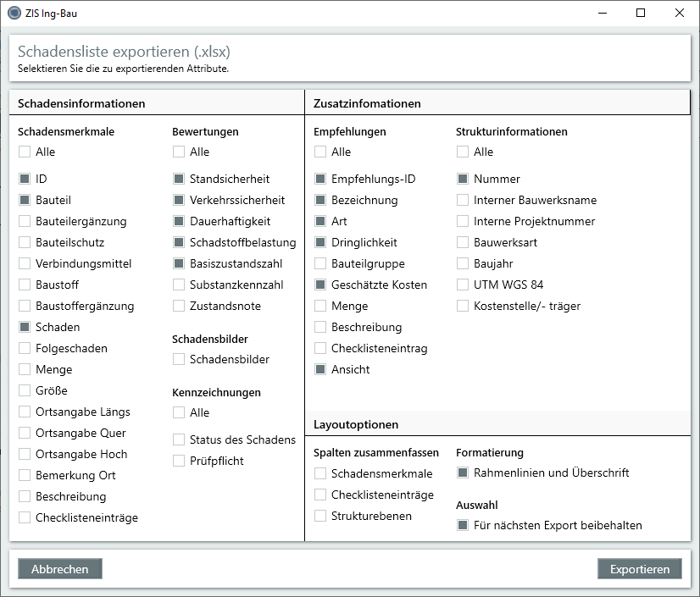Check Alle under Schadensmerkmale
700x597 pixels.
(x=25, y=152)
